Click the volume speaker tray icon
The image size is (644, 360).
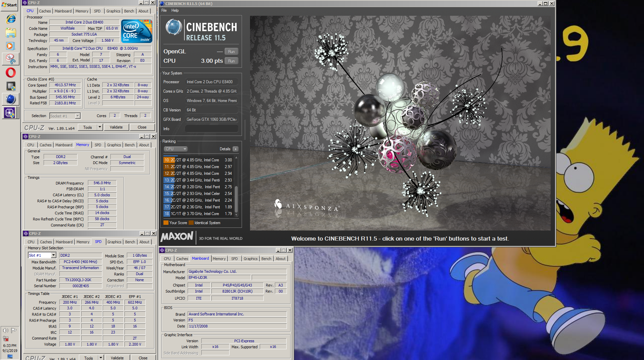(x=5, y=330)
